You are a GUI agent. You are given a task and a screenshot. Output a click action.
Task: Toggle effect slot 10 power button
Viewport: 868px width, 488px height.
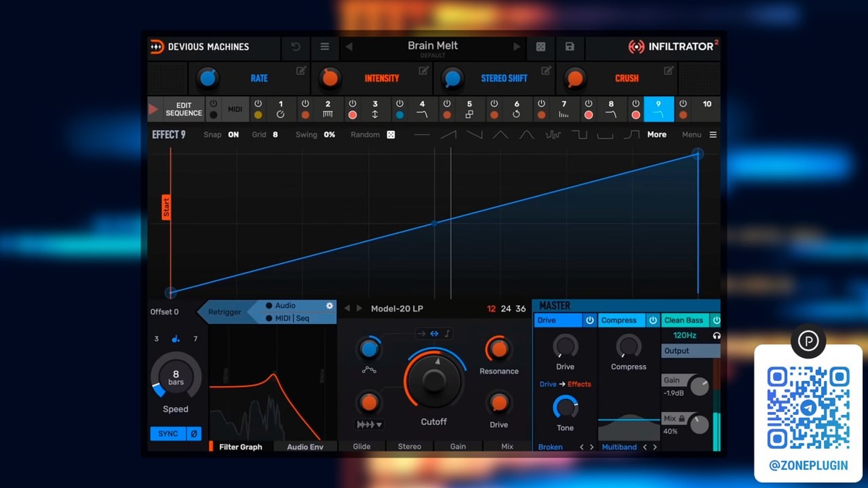pyautogui.click(x=683, y=104)
